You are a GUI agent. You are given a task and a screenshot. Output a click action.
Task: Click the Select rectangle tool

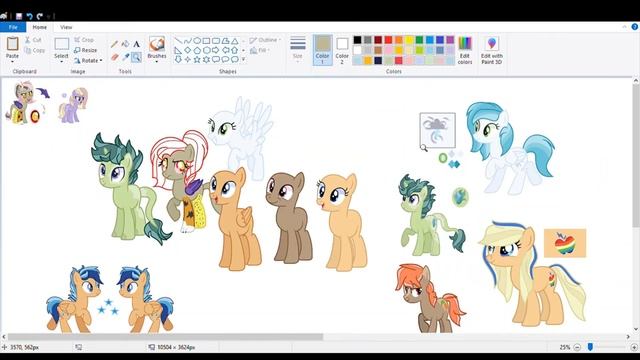click(x=61, y=44)
